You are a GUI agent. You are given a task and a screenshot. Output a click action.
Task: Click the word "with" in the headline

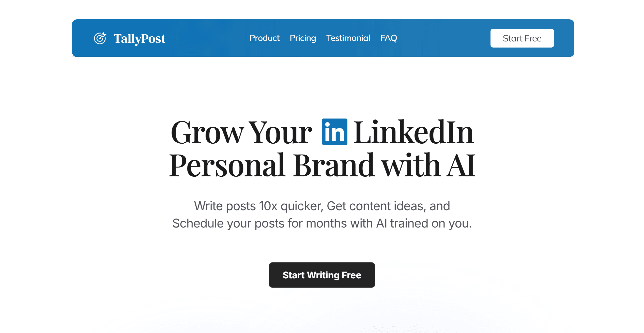tap(411, 165)
